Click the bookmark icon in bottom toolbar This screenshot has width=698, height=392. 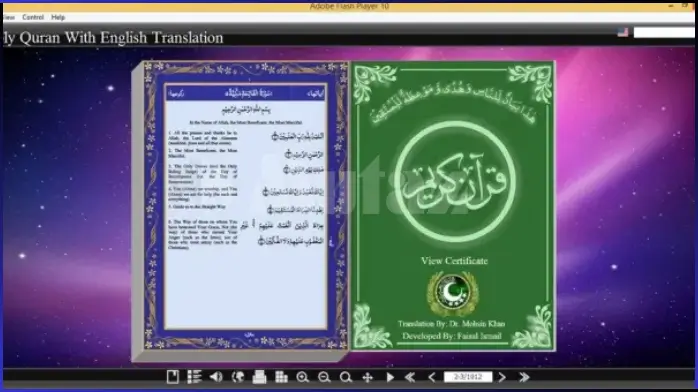click(x=172, y=377)
